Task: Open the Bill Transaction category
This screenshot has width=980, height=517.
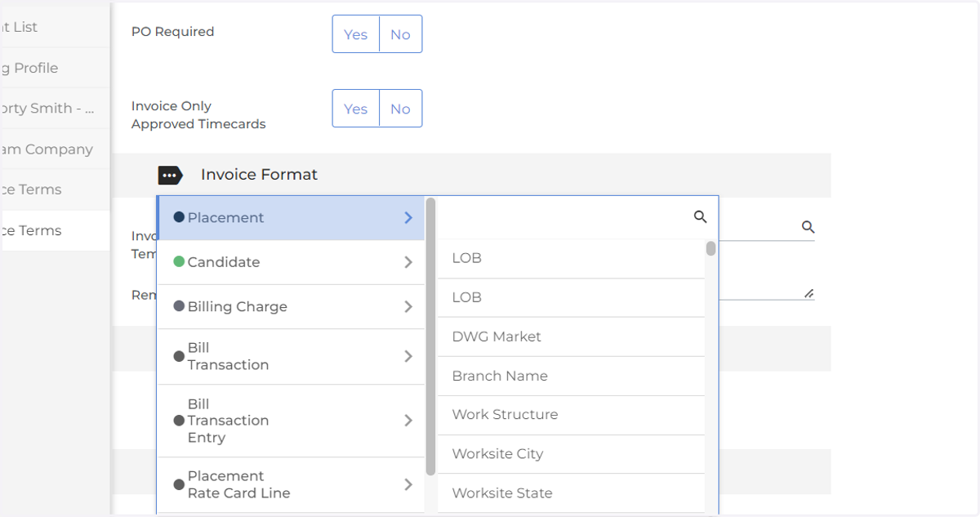Action: [x=291, y=356]
